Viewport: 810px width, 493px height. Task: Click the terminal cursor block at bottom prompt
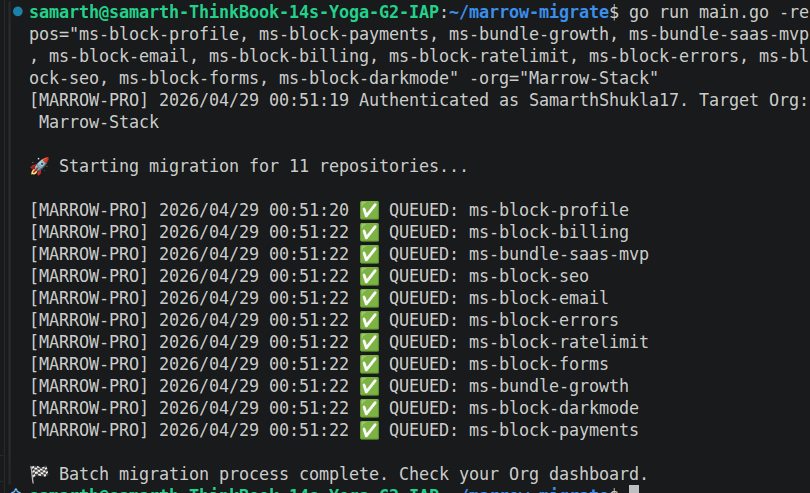tap(634, 489)
